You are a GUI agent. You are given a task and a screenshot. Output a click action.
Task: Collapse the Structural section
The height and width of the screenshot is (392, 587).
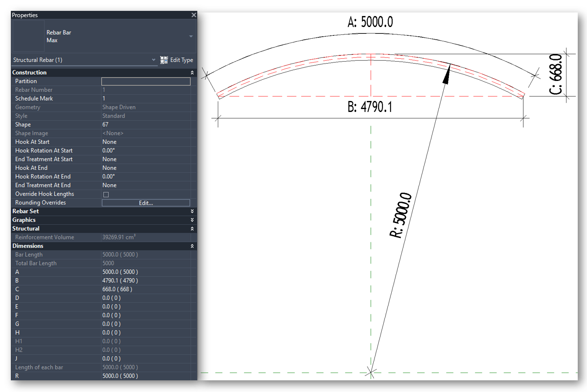192,228
